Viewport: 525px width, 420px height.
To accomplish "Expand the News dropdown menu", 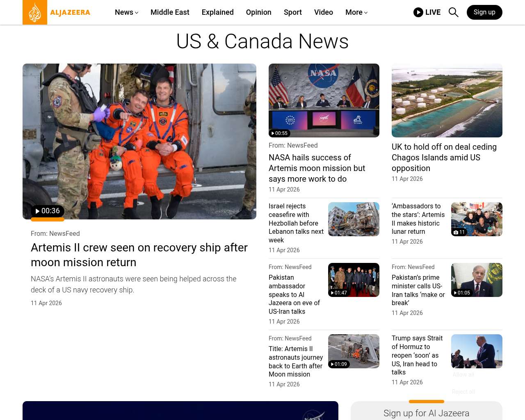I will click(x=126, y=12).
